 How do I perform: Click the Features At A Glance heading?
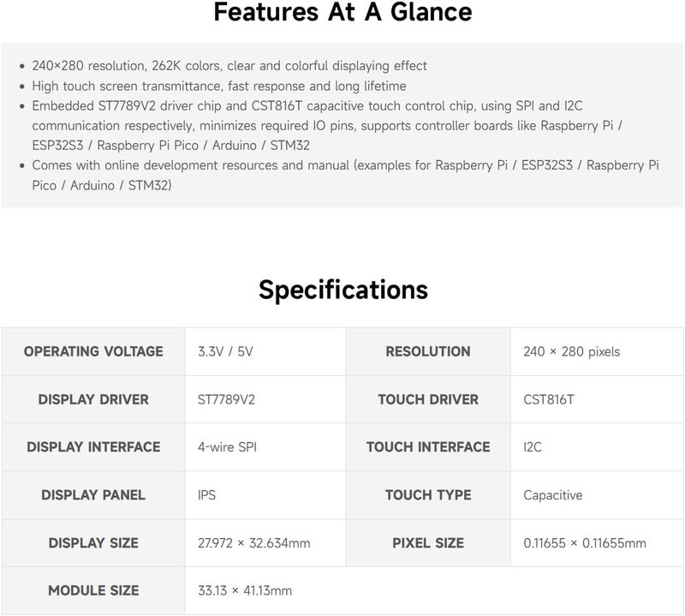[342, 13]
